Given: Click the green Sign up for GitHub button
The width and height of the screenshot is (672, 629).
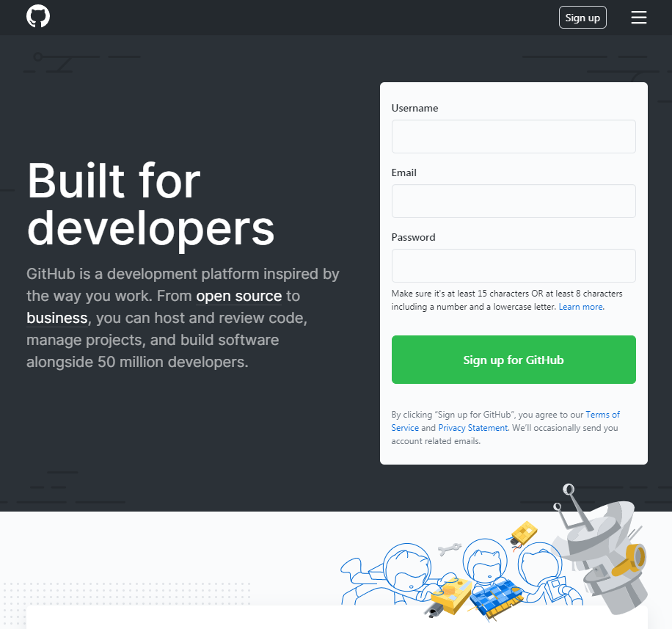Looking at the screenshot, I should (514, 360).
